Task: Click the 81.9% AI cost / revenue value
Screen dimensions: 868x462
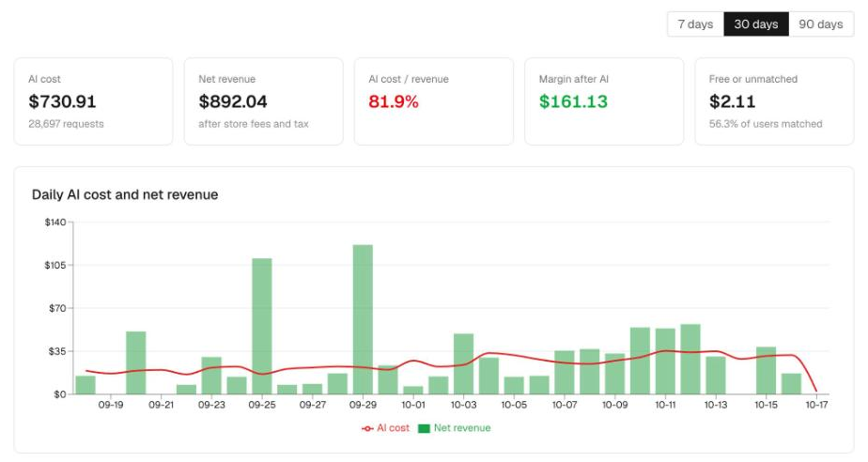Action: (x=393, y=101)
